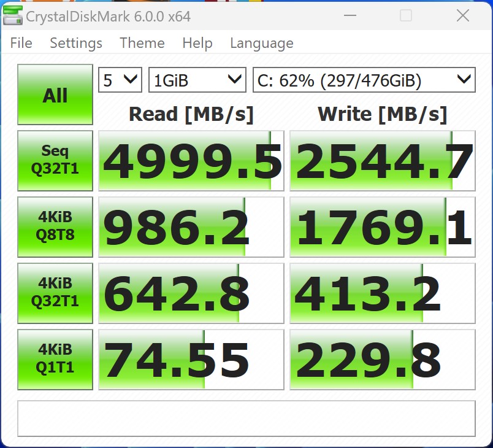Click the CrystalDiskMark app icon in title bar
Image resolution: width=493 pixels, height=448 pixels.
coord(13,16)
